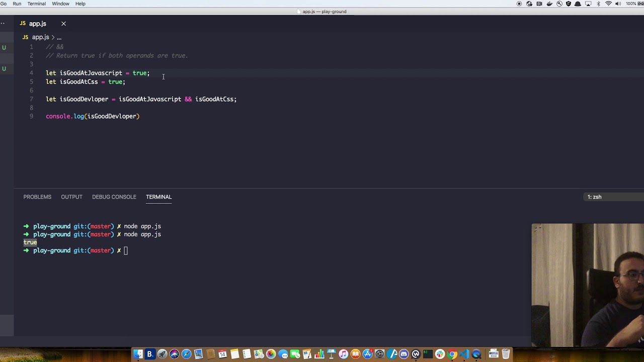Open Photos app in the dock

pos(271,354)
